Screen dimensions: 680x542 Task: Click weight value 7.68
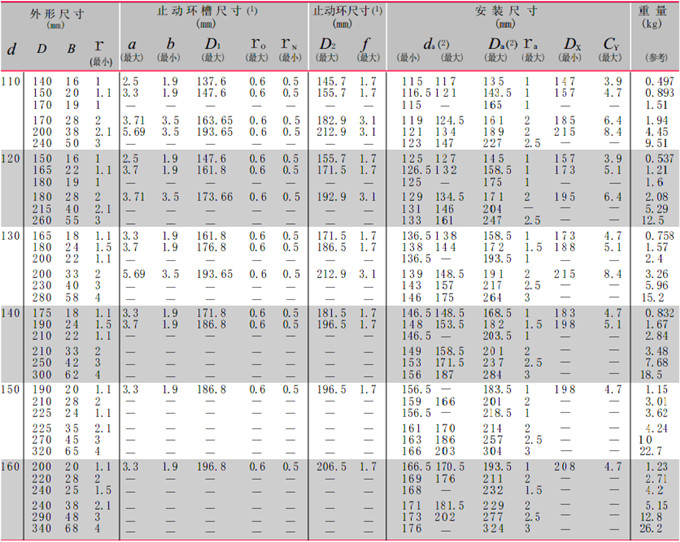click(656, 362)
